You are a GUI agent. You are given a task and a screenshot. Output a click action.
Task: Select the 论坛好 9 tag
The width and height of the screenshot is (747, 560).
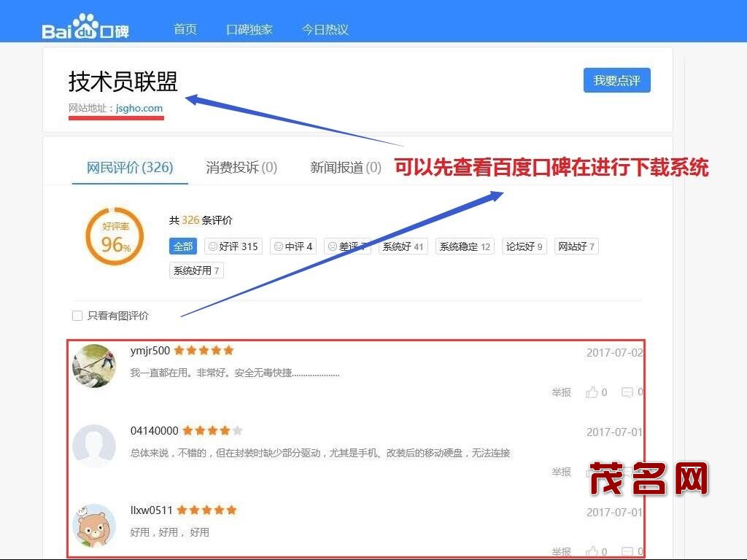coord(524,246)
